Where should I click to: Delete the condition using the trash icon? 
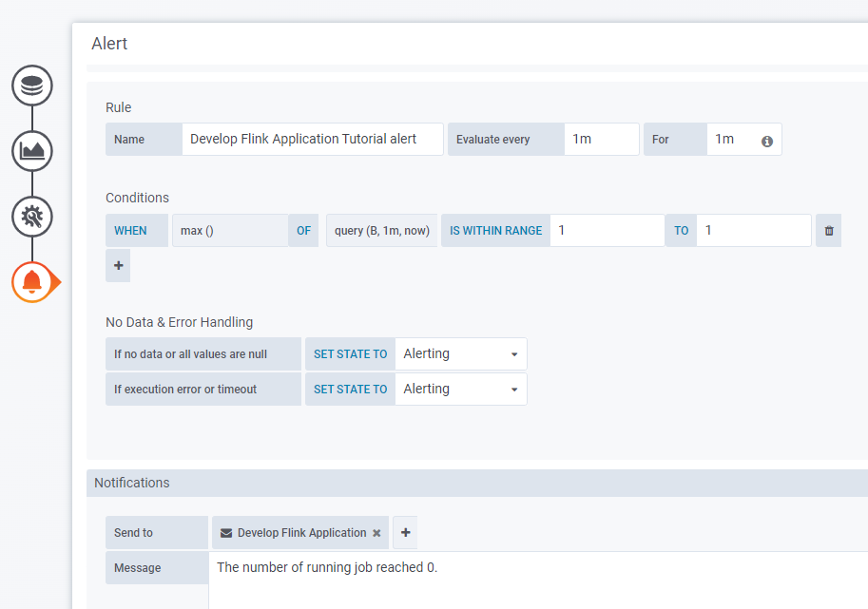point(827,230)
